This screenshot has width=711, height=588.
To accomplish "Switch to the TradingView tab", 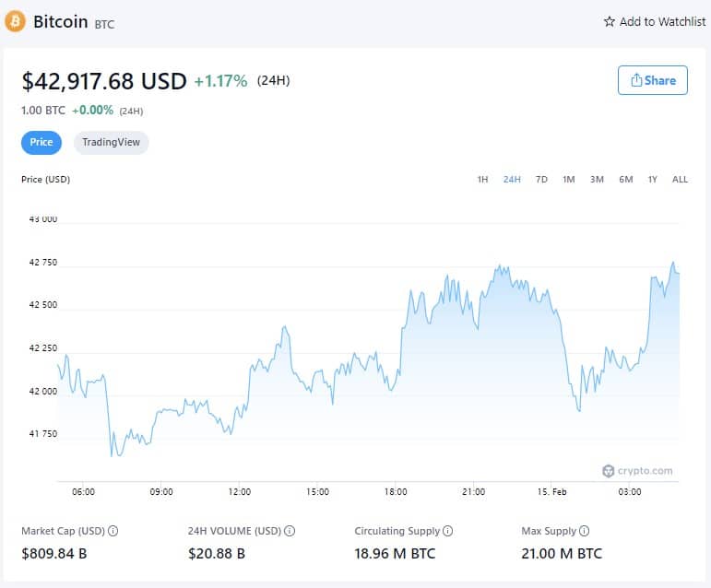I will (111, 143).
